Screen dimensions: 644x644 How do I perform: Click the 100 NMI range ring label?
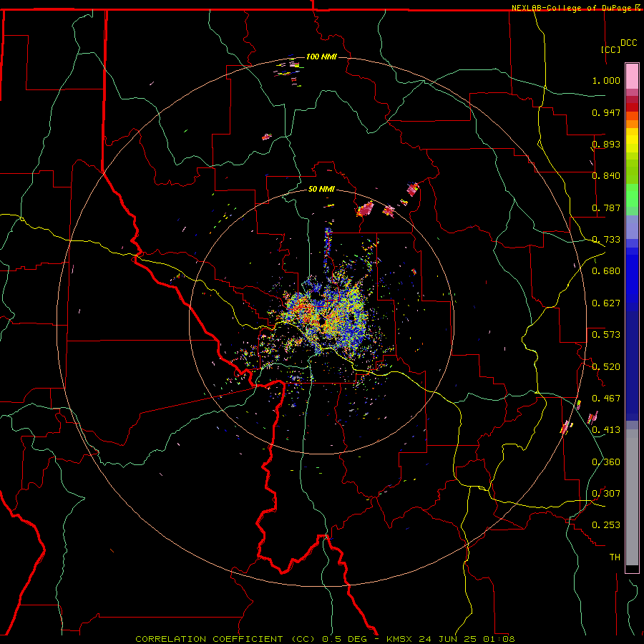click(x=321, y=57)
